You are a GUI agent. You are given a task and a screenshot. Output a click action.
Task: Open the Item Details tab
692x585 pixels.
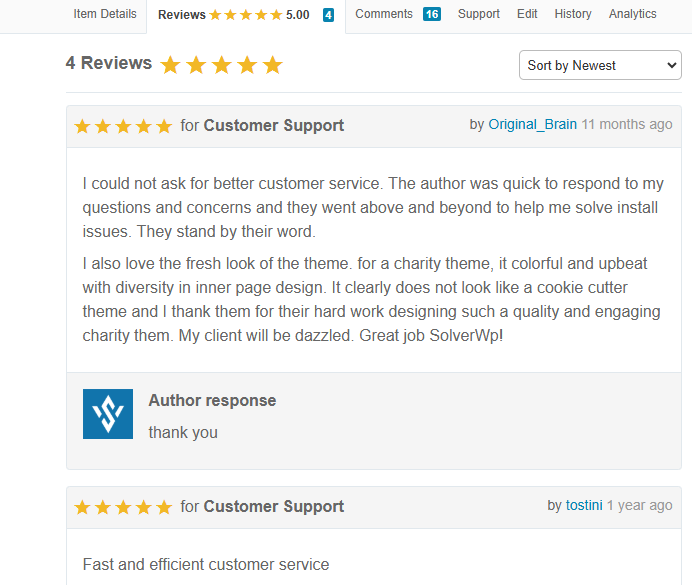point(105,14)
